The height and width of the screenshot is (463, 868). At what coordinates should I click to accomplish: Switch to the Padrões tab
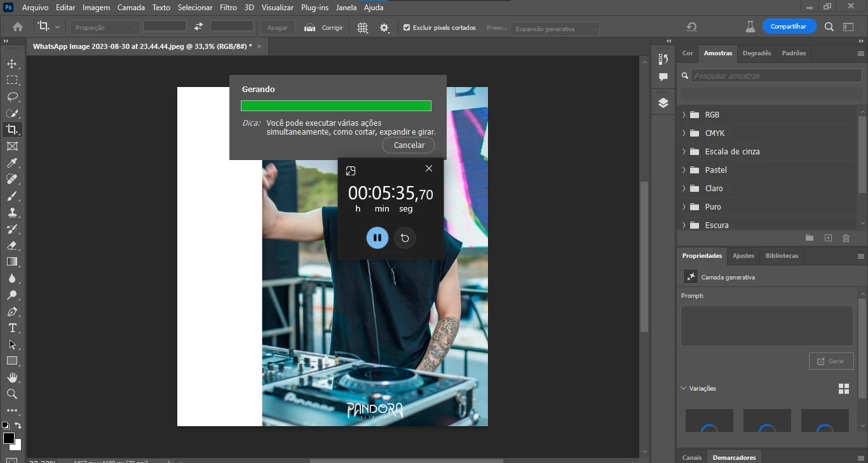tap(794, 53)
